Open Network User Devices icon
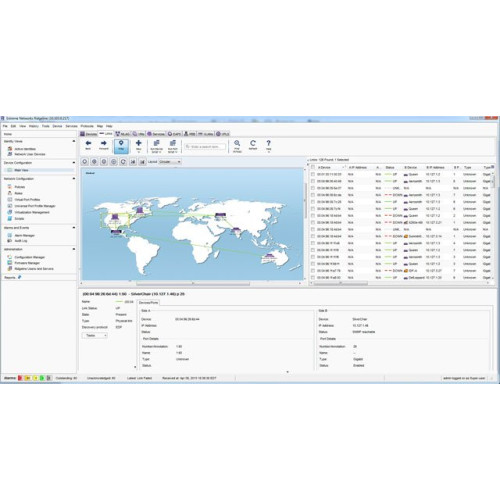The image size is (500, 500). click(x=10, y=154)
